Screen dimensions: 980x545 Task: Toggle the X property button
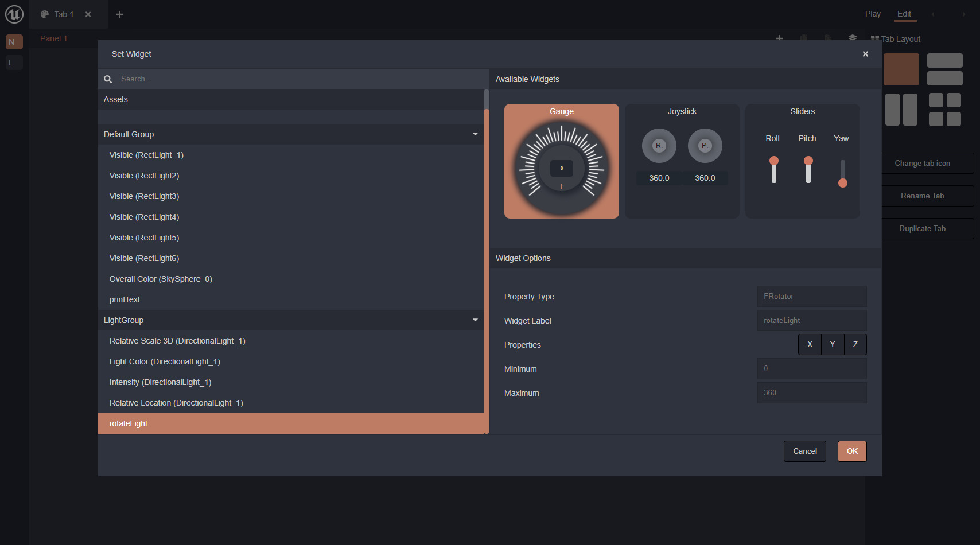[810, 345]
